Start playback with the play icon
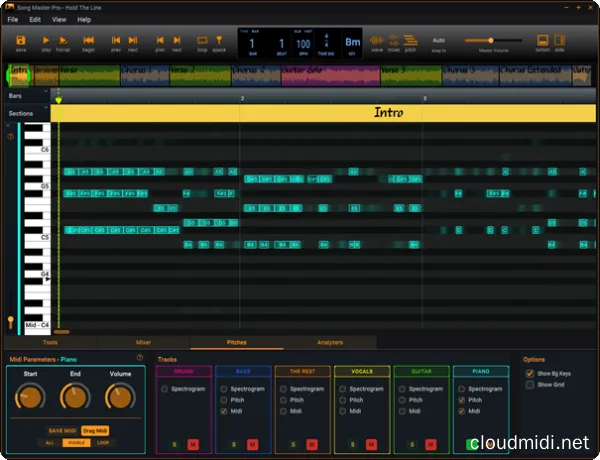 pos(46,41)
